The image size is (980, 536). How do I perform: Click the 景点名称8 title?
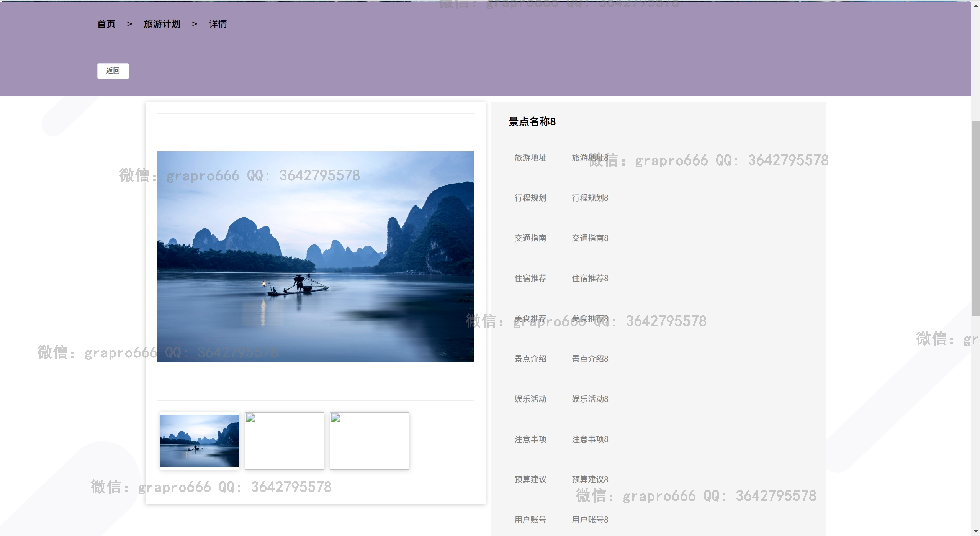tap(532, 121)
